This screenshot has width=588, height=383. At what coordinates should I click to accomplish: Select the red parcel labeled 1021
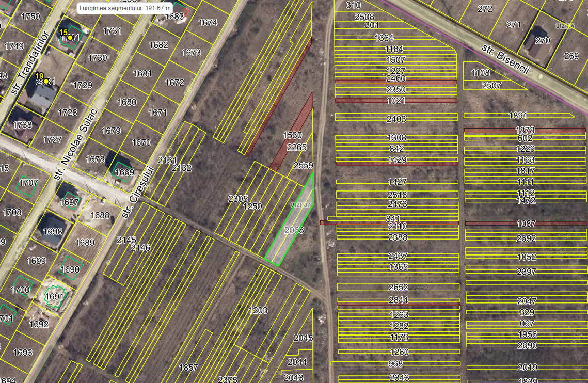point(396,100)
